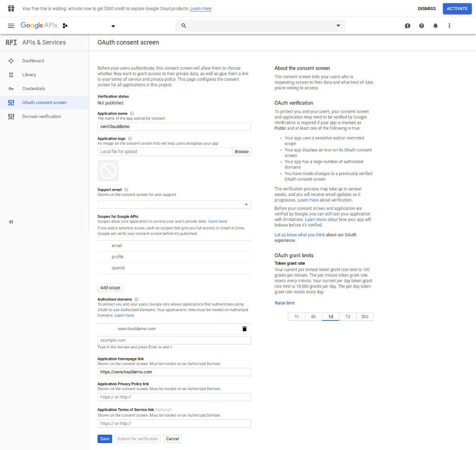Open the hamburger navigation menu
The width and height of the screenshot is (476, 450).
pyautogui.click(x=11, y=26)
